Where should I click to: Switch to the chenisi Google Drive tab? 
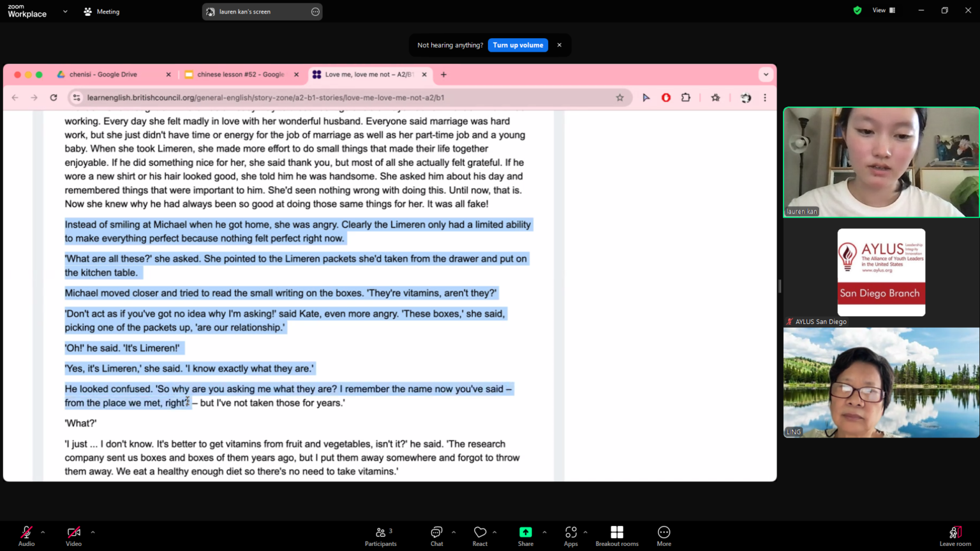[105, 75]
